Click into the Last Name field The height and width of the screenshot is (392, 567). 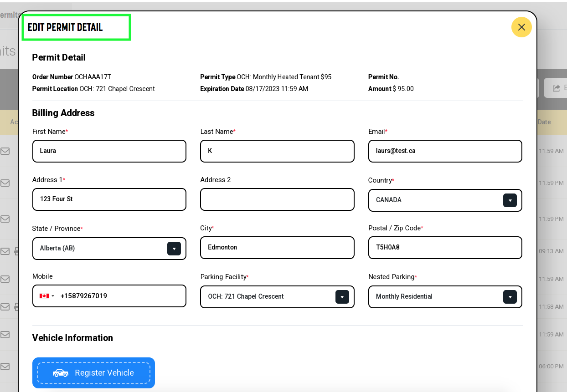tap(277, 151)
